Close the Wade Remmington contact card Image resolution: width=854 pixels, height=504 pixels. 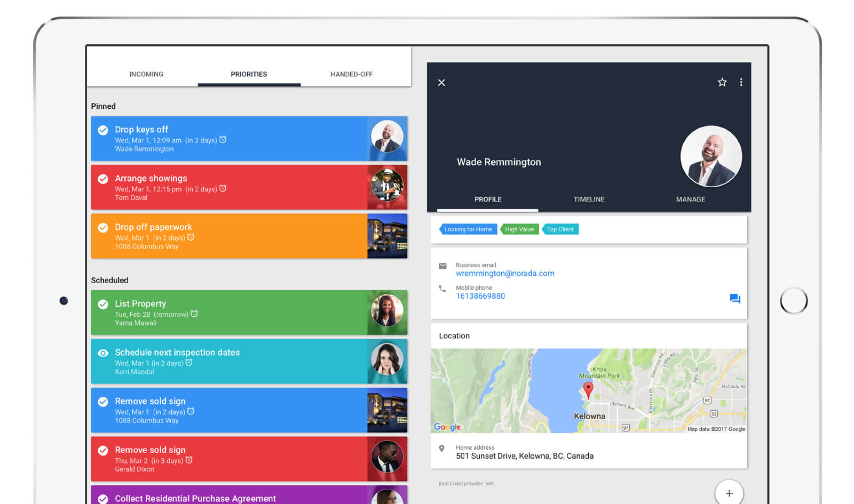[x=441, y=82]
